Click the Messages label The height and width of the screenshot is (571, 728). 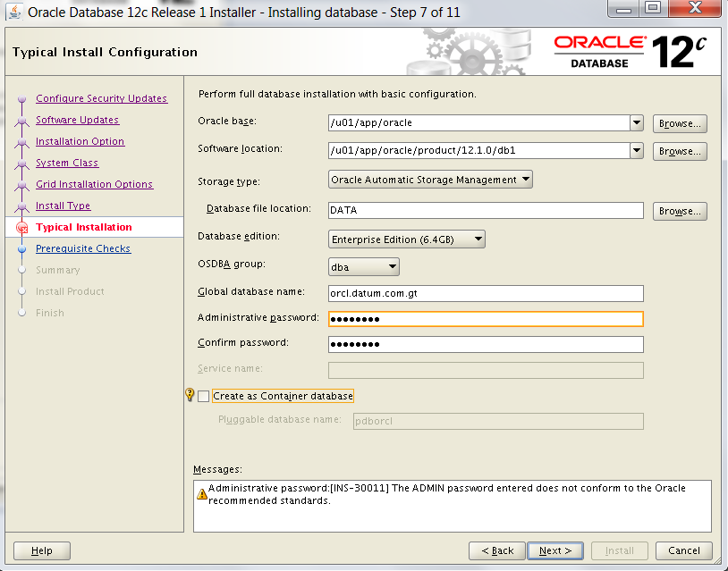pos(217,469)
